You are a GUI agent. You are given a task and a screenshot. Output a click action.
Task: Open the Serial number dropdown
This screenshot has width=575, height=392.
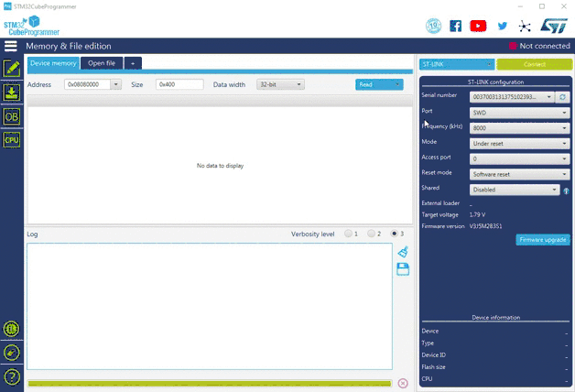point(512,97)
